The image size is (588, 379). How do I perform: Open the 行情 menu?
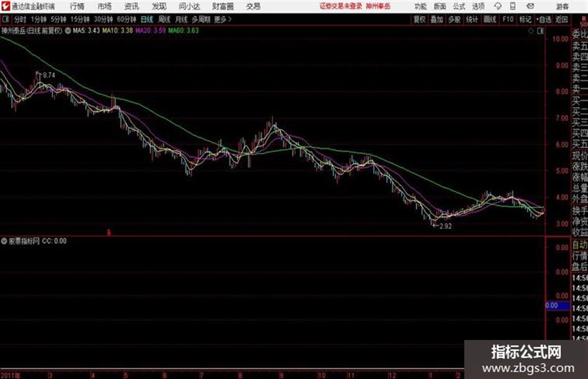[x=77, y=6]
